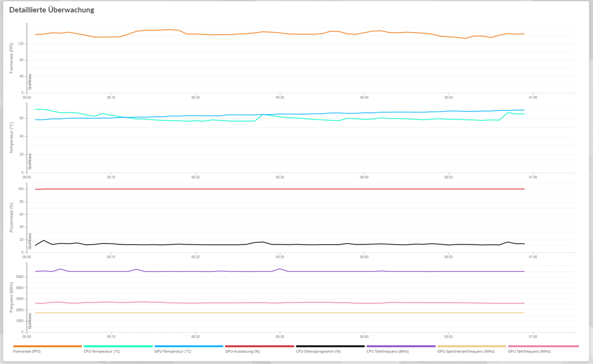Click the black CPU-Dienstprogramm color bar
This screenshot has width=593, height=364.
pyautogui.click(x=330, y=346)
